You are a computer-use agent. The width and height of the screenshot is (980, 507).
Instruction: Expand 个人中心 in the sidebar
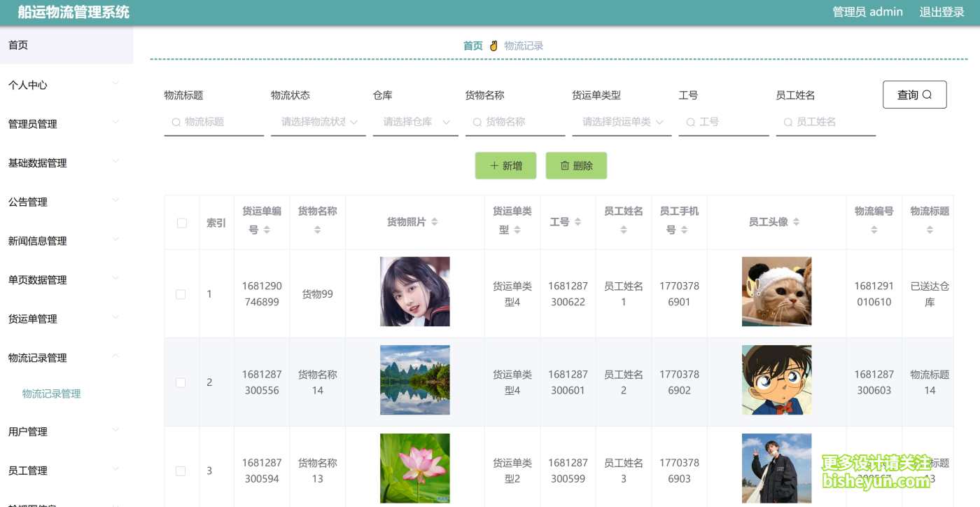point(66,85)
